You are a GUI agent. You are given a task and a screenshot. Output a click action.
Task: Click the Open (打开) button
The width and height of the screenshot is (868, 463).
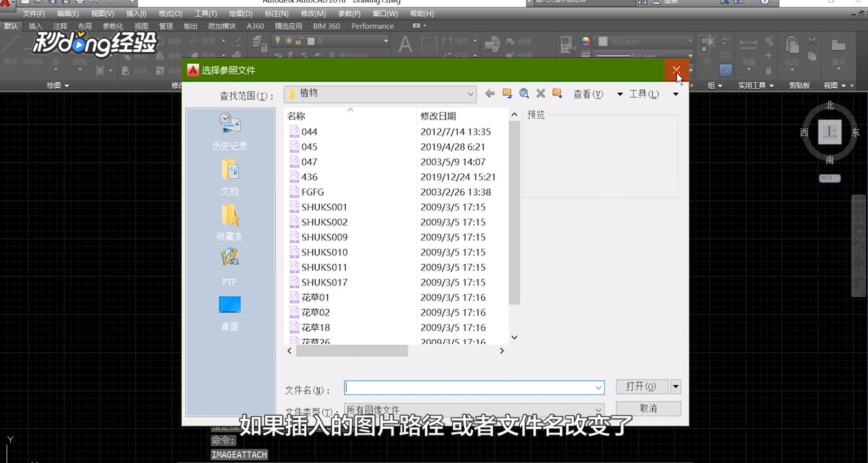click(x=642, y=387)
